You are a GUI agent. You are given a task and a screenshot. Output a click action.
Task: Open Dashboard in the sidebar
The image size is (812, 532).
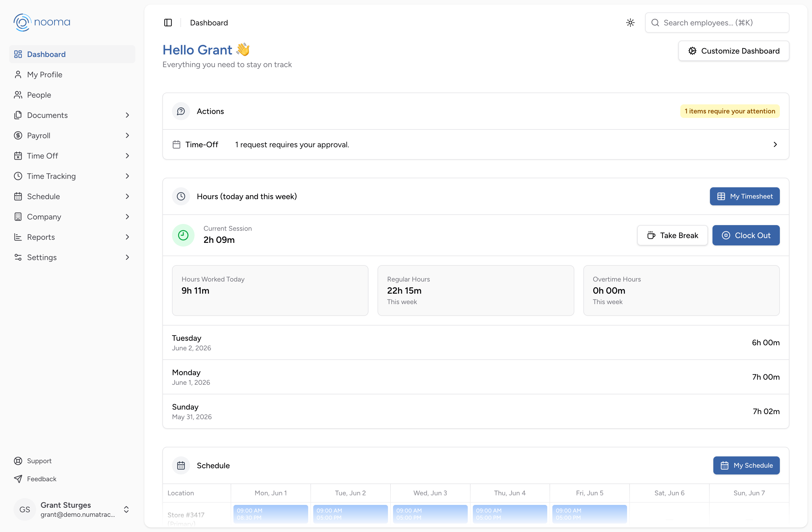pos(72,54)
